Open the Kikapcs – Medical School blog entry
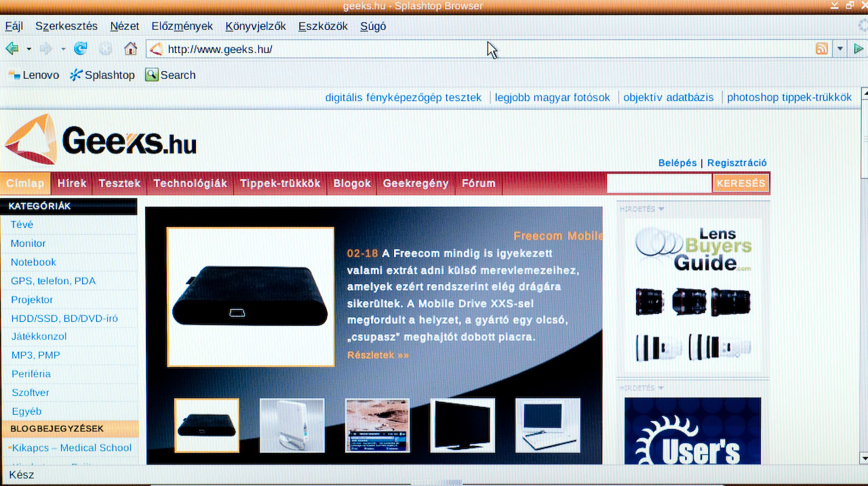Image resolution: width=868 pixels, height=486 pixels. tap(71, 448)
